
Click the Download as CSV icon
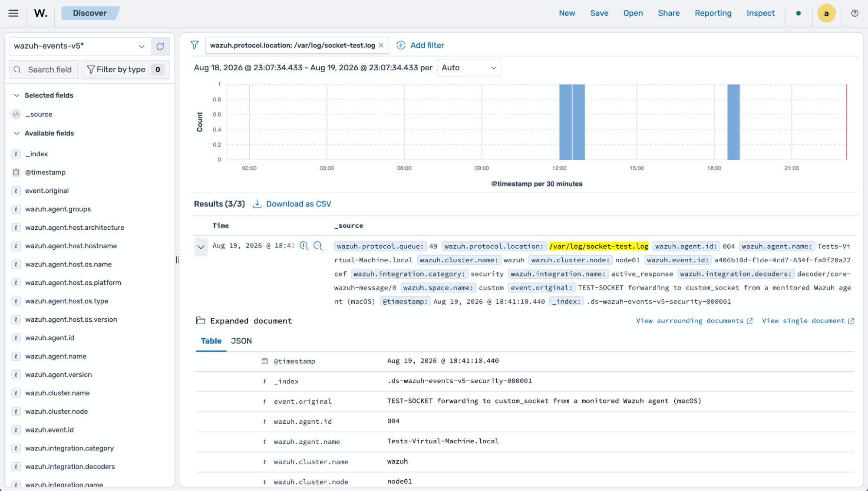click(x=257, y=204)
